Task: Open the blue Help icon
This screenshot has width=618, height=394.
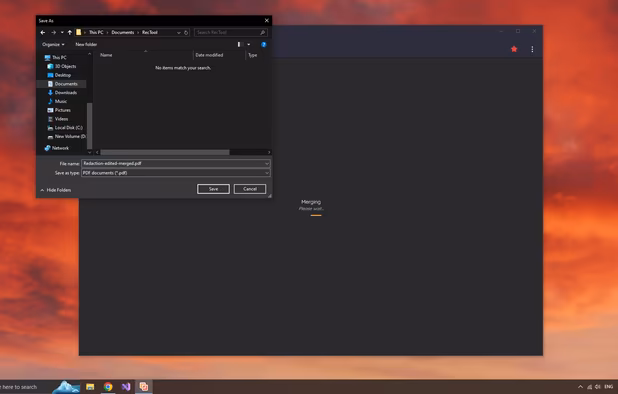Action: click(264, 45)
